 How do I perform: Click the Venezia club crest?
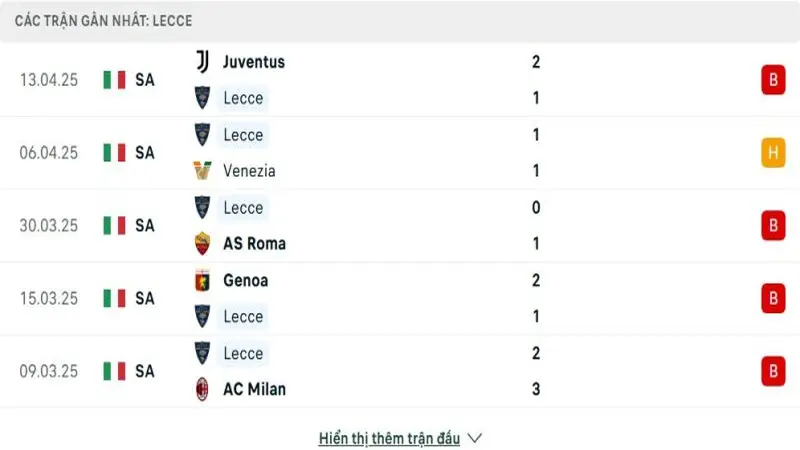point(203,171)
